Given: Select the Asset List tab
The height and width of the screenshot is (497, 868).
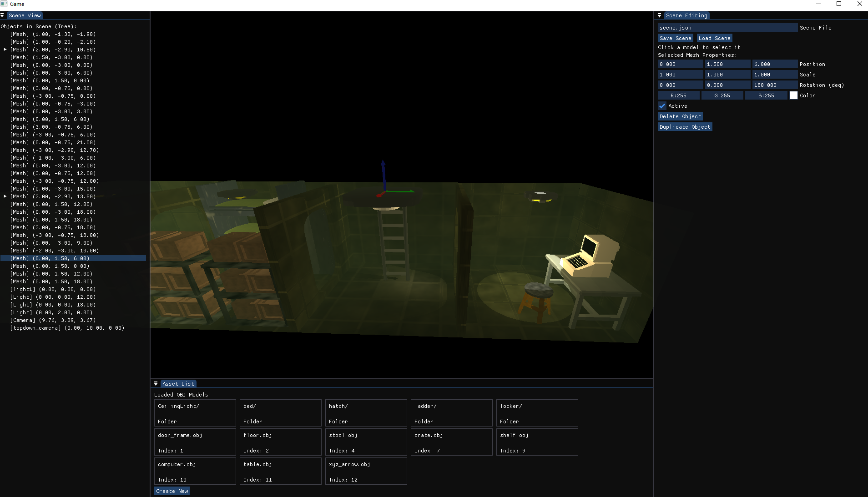Looking at the screenshot, I should [x=178, y=384].
